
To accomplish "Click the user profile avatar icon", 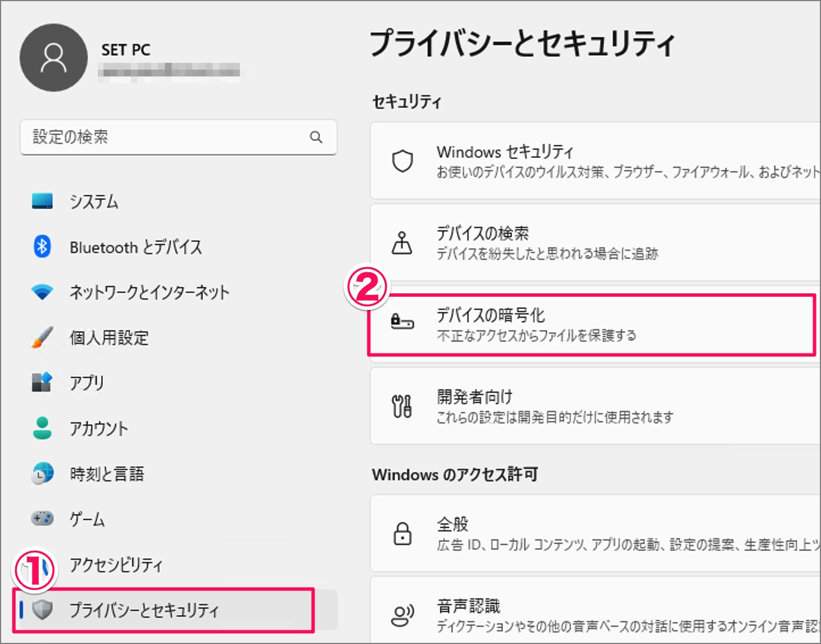I will pyautogui.click(x=53, y=57).
